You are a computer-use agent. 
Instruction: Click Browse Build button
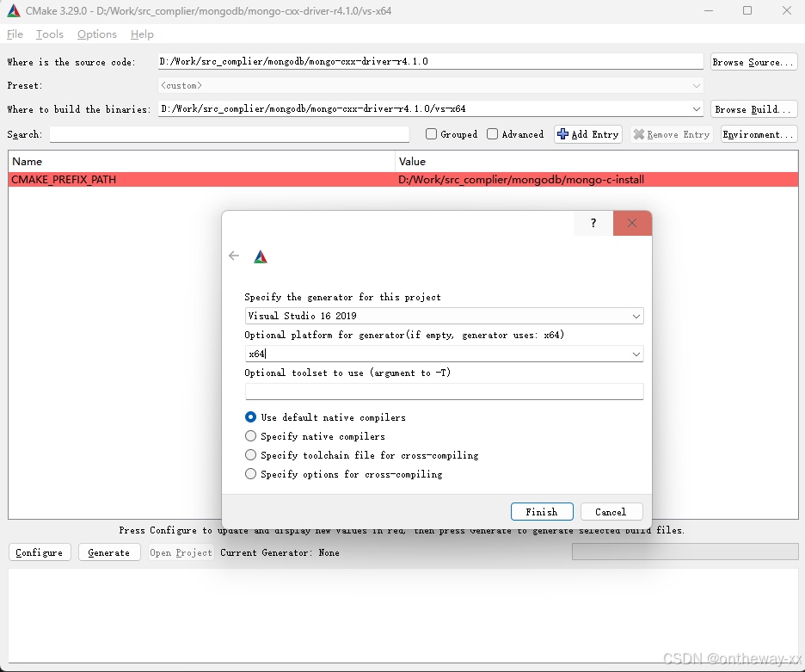click(x=753, y=109)
